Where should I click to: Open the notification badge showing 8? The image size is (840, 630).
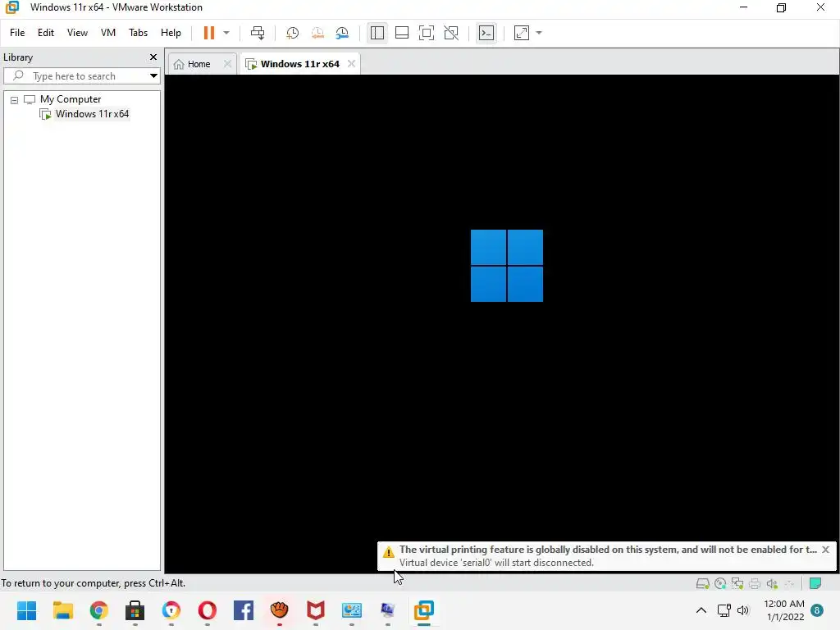[x=817, y=610]
